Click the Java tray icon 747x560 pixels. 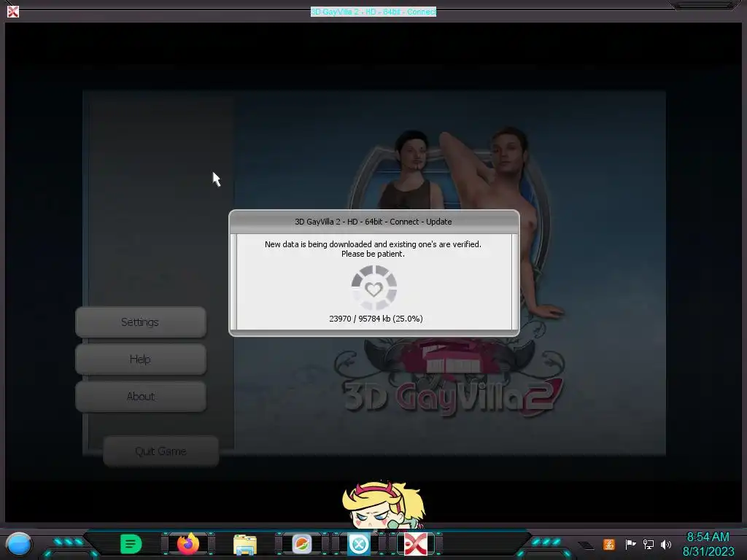click(609, 544)
